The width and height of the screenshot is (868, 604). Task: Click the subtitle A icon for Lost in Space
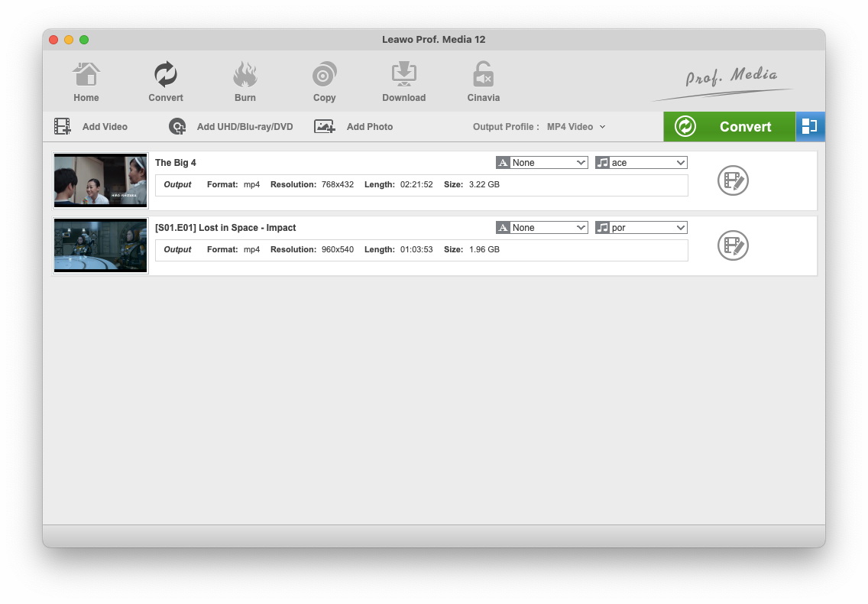[503, 228]
